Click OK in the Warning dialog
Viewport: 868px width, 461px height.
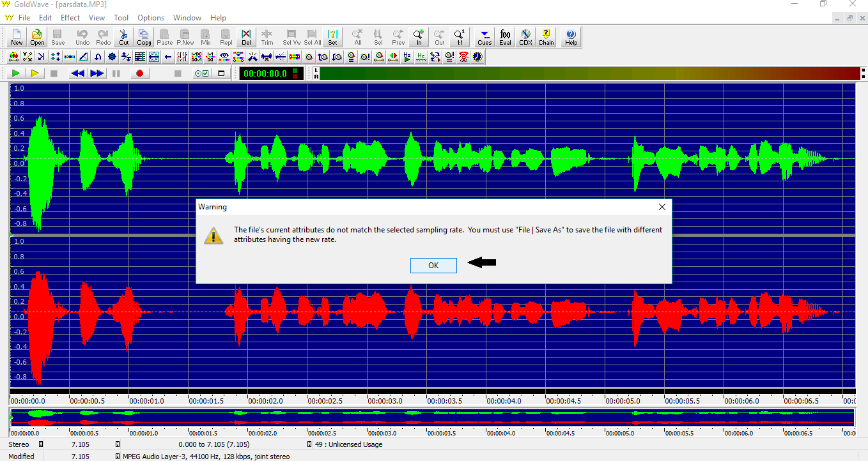[x=433, y=266]
